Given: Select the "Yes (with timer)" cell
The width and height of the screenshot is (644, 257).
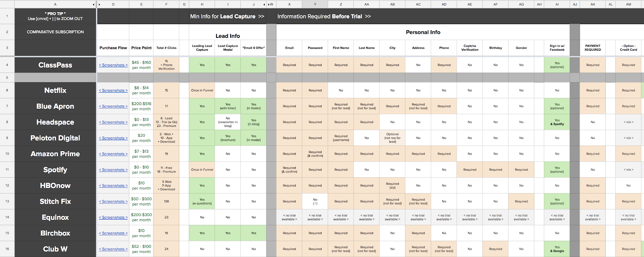Looking at the screenshot, I should pyautogui.click(x=228, y=106).
